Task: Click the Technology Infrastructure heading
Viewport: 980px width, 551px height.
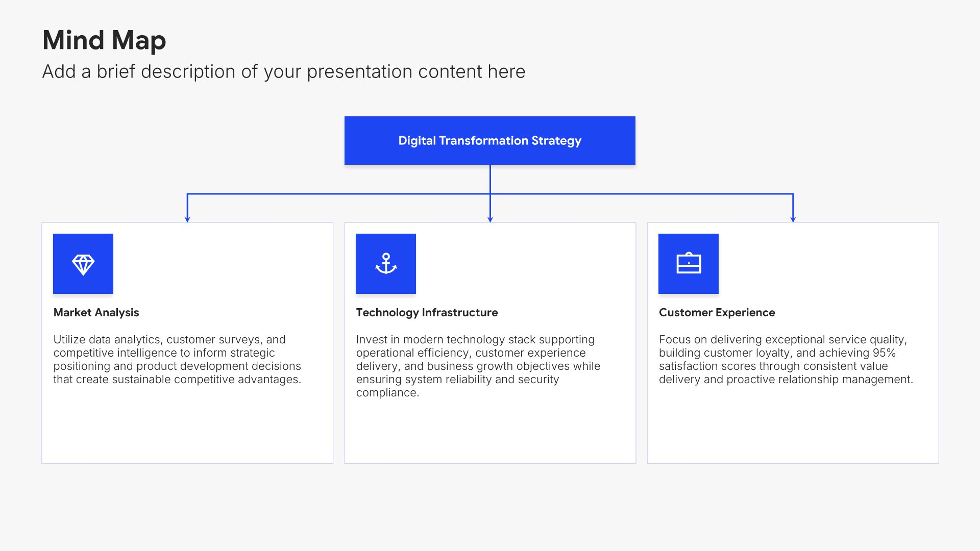Action: pos(427,312)
